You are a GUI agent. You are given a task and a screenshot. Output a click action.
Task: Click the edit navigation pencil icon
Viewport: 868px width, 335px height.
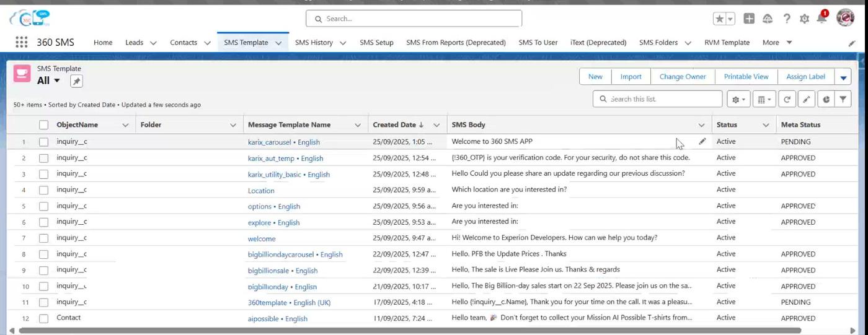click(852, 43)
